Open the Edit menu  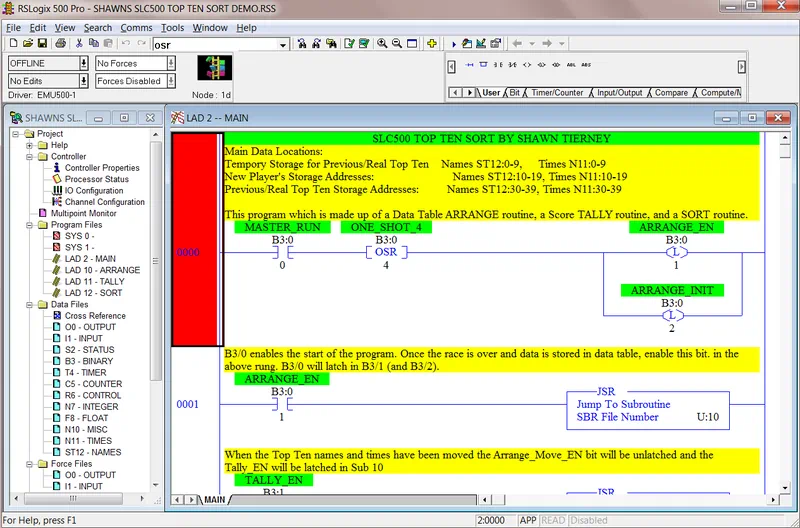click(38, 28)
